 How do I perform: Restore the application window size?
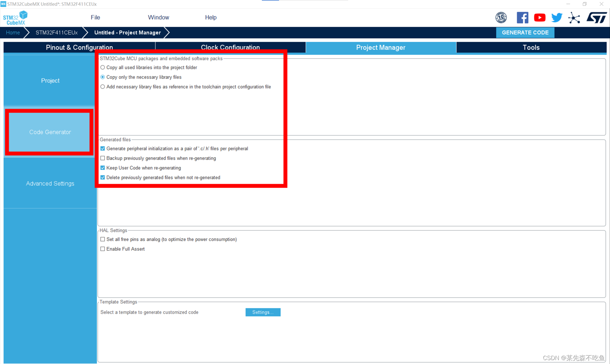(x=584, y=4)
